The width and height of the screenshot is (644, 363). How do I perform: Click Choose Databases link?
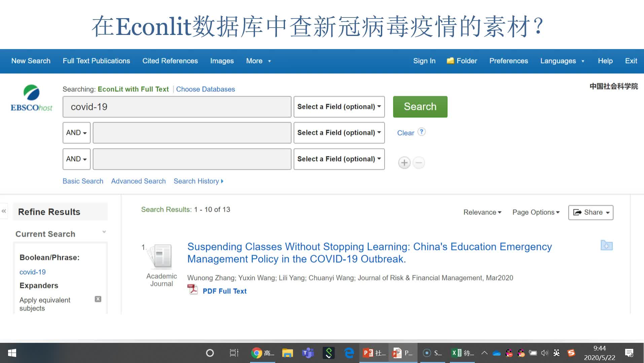pos(205,89)
